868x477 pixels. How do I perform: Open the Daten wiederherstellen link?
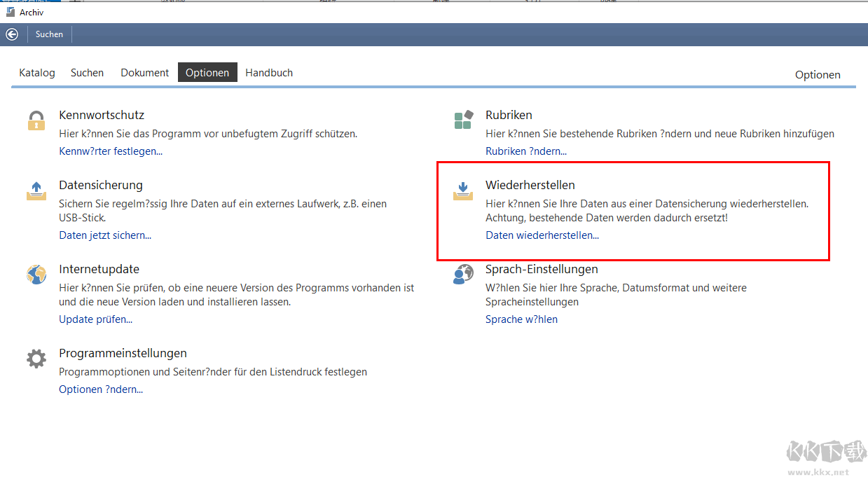tap(542, 235)
